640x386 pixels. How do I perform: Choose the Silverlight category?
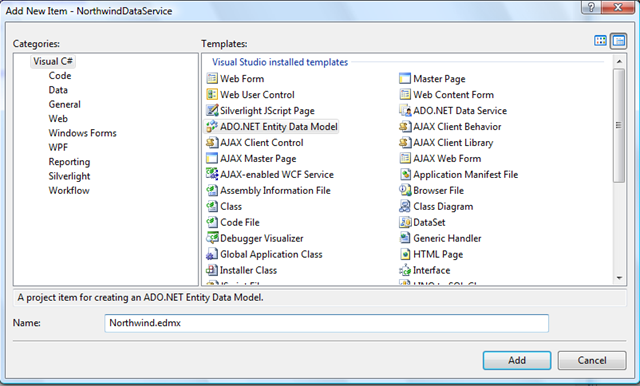[69, 176]
